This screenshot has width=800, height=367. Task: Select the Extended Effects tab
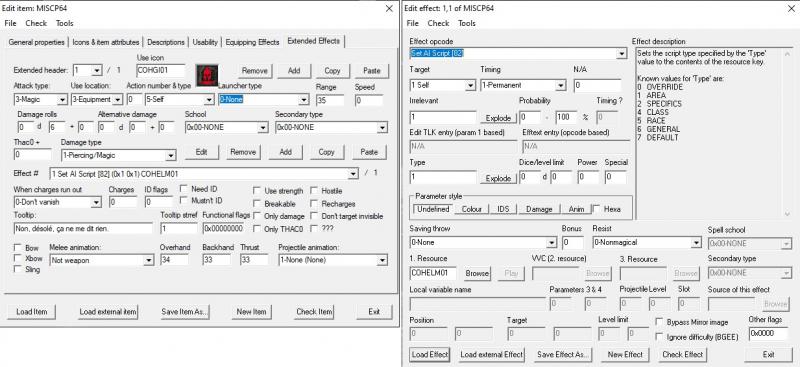tap(314, 41)
